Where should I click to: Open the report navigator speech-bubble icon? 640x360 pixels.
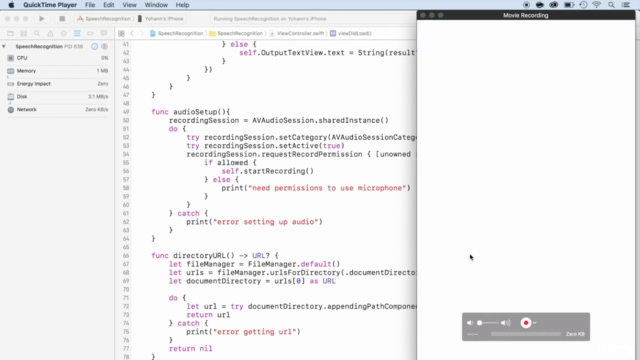(x=104, y=33)
